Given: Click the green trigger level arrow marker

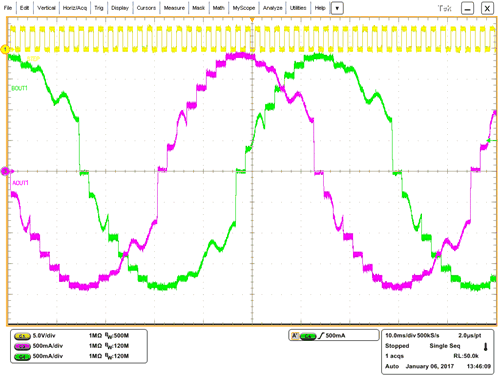Looking at the screenshot, I should [492, 140].
